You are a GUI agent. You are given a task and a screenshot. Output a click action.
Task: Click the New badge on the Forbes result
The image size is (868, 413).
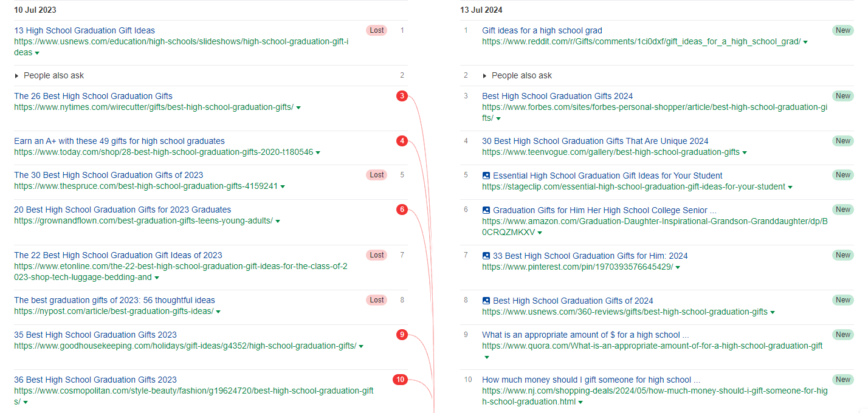(x=842, y=95)
